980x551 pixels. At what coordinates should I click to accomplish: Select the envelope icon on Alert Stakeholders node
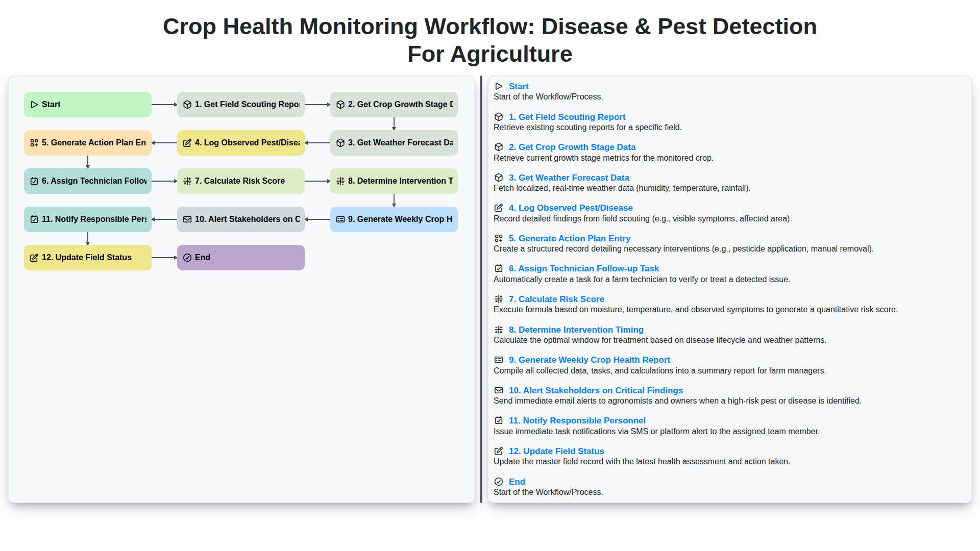(x=187, y=219)
